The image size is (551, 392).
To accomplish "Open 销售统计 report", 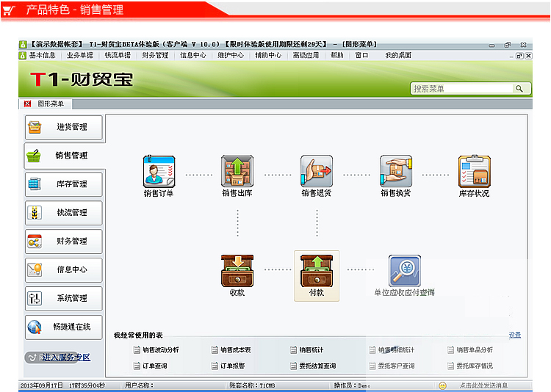I will click(x=307, y=350).
